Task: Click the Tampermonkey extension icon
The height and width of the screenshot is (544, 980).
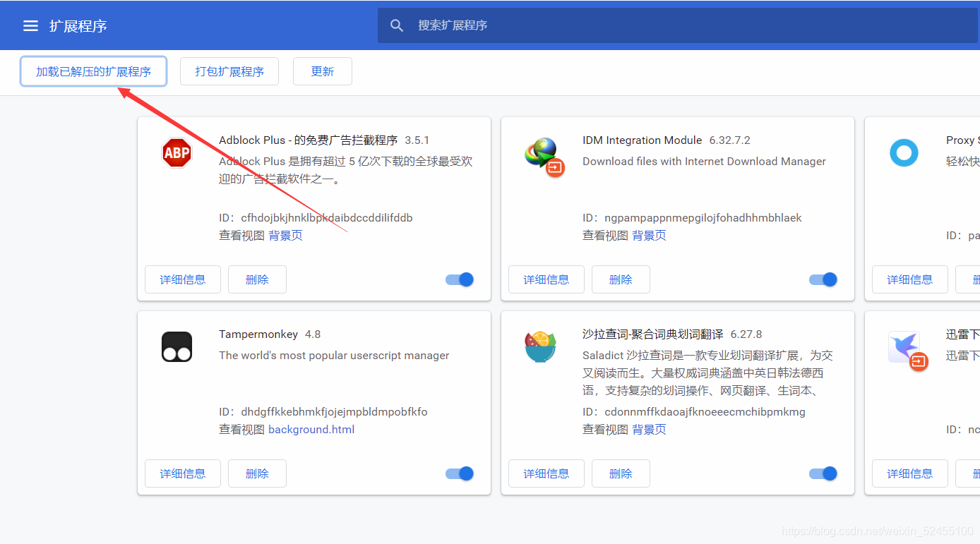Action: point(177,346)
